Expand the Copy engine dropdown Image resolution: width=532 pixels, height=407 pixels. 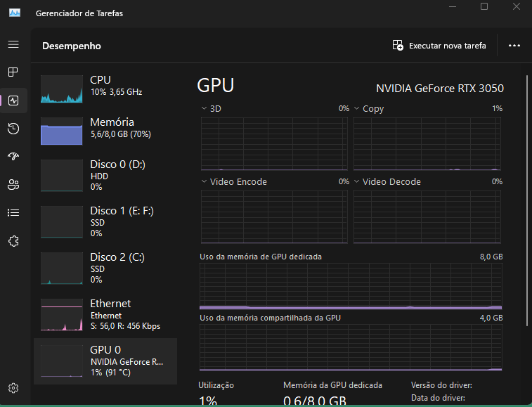tap(356, 108)
